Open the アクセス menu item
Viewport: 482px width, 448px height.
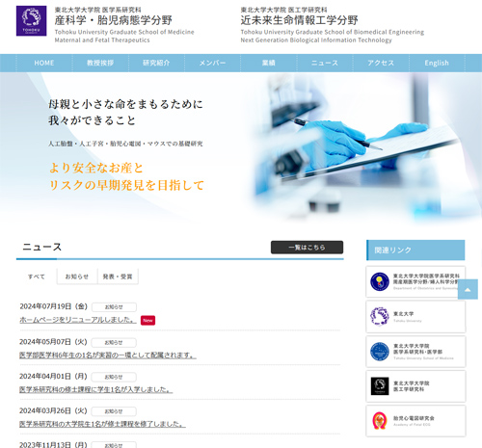pyautogui.click(x=381, y=63)
